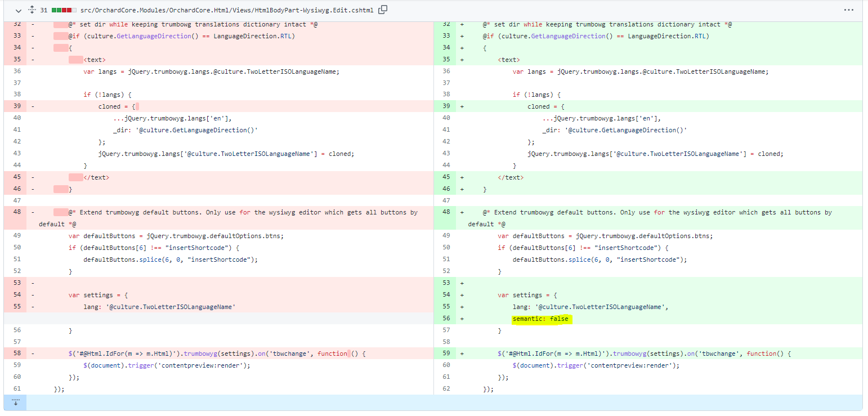Click removed line number 48 in left pane
Image resolution: width=868 pixels, height=416 pixels.
(16, 212)
